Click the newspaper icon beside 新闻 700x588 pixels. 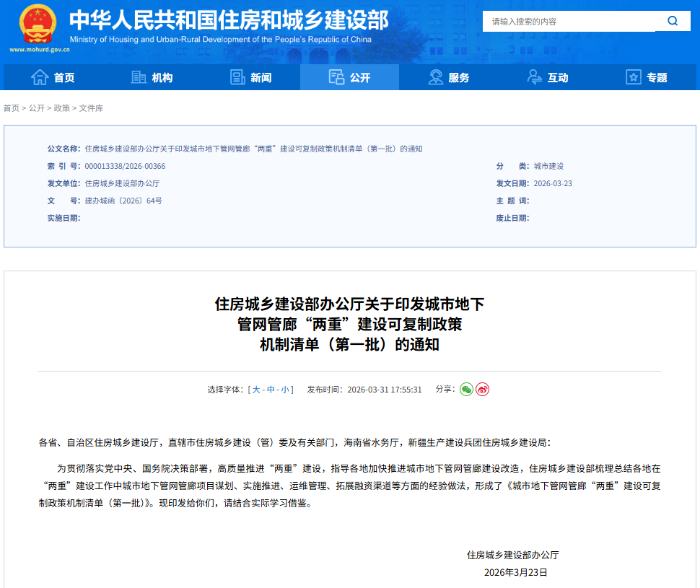coord(237,77)
